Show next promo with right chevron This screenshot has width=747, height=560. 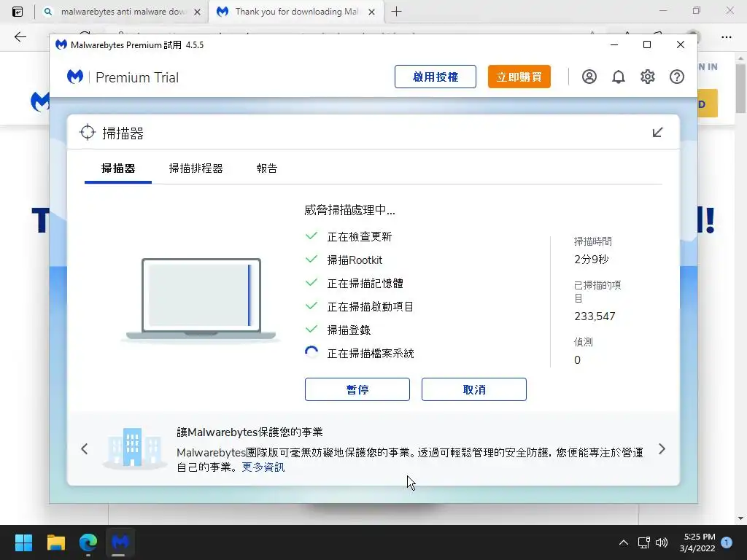(x=662, y=448)
